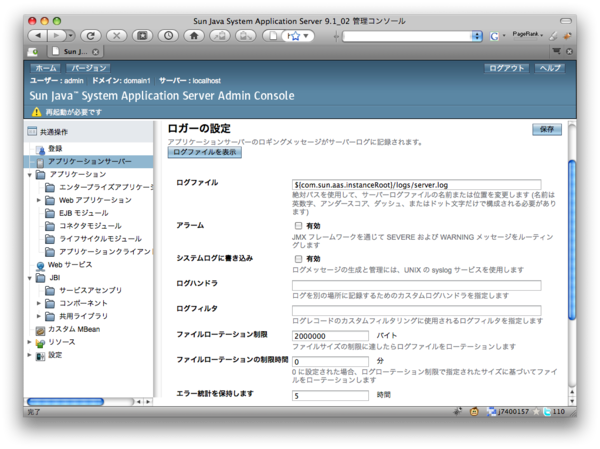Image resolution: width=600 pixels, height=449 pixels.
Task: Click the scroll down arrow of main pane
Action: click(572, 401)
